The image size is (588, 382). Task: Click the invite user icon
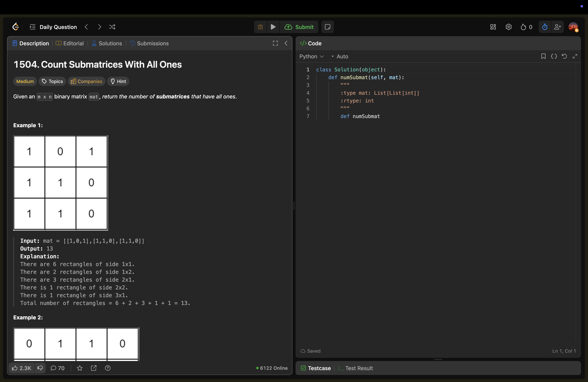coord(557,27)
